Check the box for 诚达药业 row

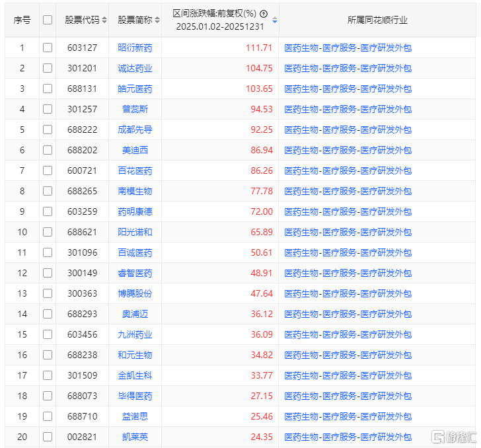[48, 68]
